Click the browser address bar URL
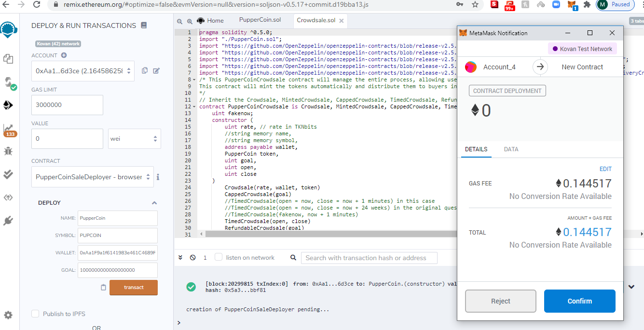The height and width of the screenshot is (330, 644). [216, 4]
